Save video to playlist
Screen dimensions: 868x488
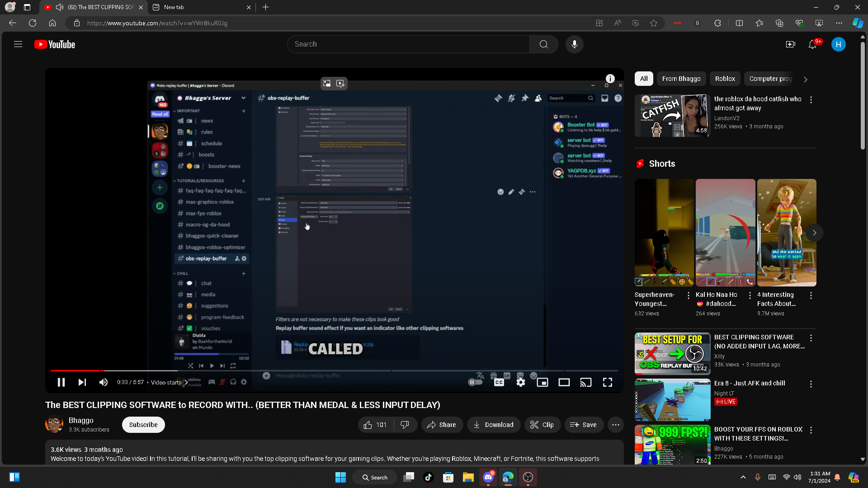pos(584,425)
